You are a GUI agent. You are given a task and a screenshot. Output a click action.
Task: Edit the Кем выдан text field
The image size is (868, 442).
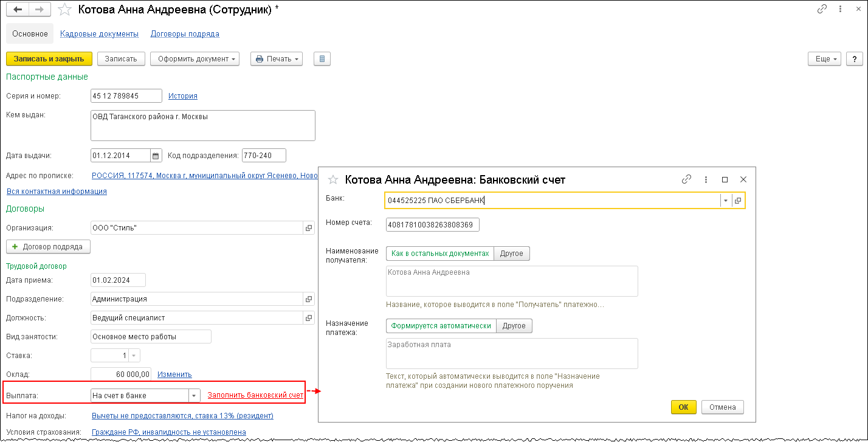[x=203, y=125]
